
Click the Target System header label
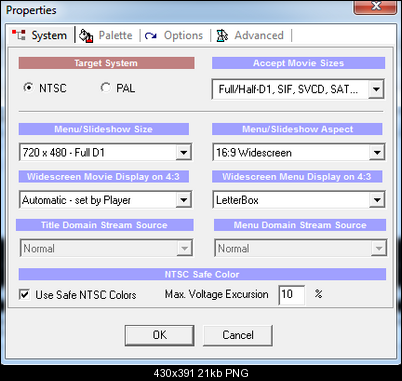[x=106, y=63]
